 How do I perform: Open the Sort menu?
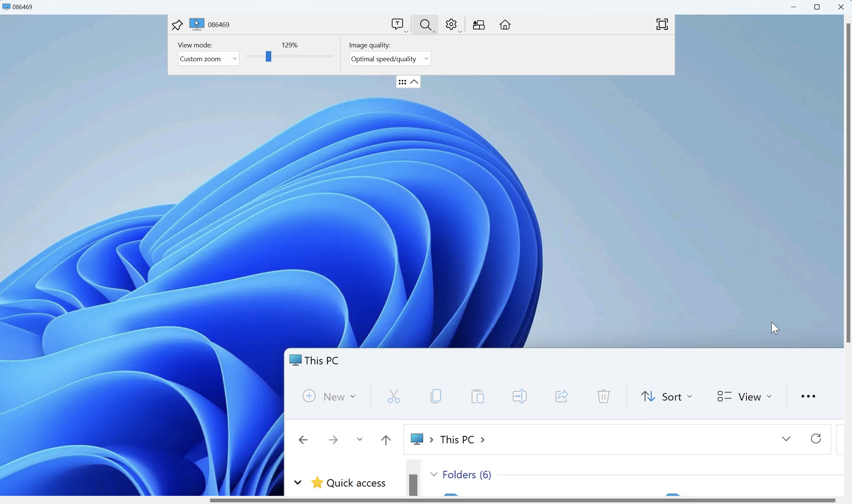tap(666, 397)
